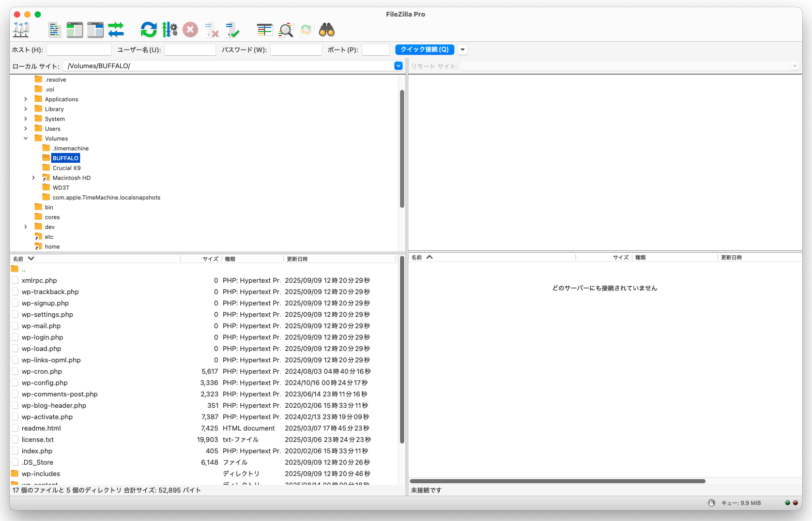Toggle remote directory tree display
812x521 pixels.
pyautogui.click(x=95, y=30)
